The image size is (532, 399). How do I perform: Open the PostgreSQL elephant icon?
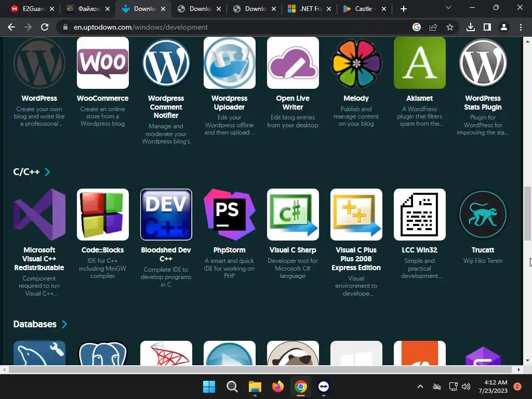coord(103,353)
